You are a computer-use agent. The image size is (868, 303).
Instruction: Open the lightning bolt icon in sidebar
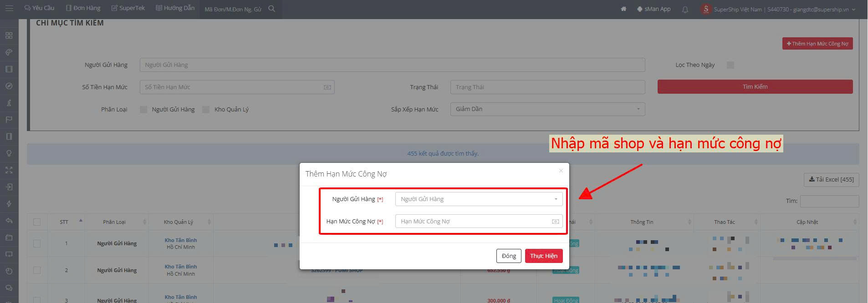pyautogui.click(x=9, y=204)
